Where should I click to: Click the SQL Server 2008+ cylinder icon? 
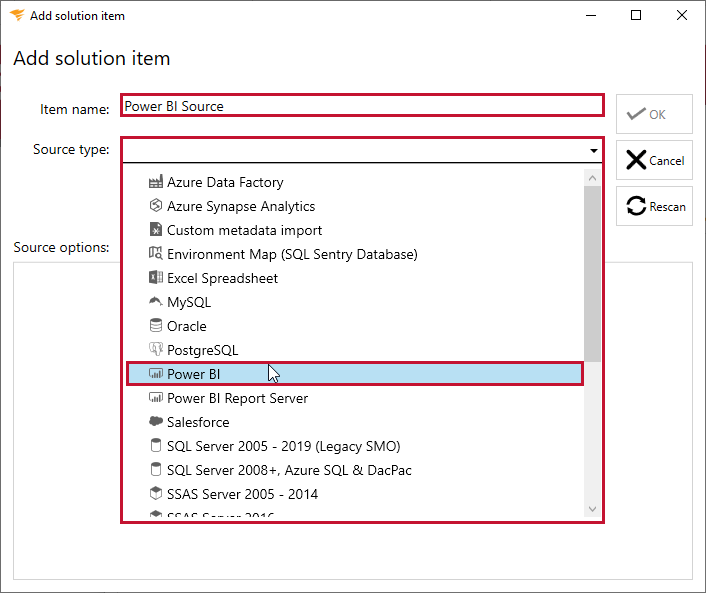155,469
